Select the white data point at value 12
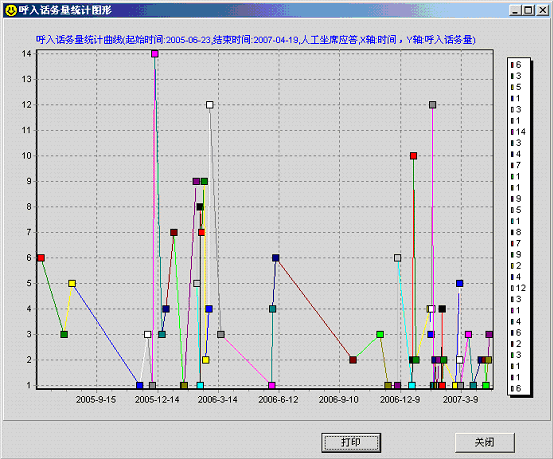 tap(209, 105)
